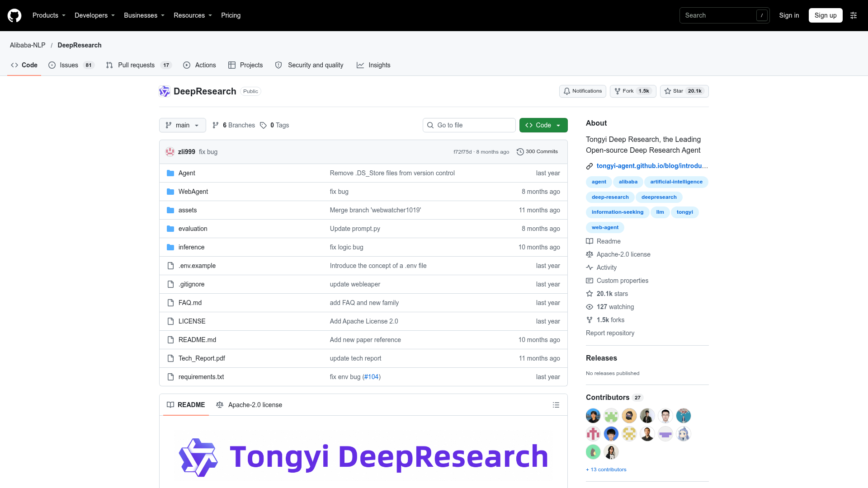This screenshot has width=868, height=488.
Task: Switch to the Code tab
Action: click(24, 65)
